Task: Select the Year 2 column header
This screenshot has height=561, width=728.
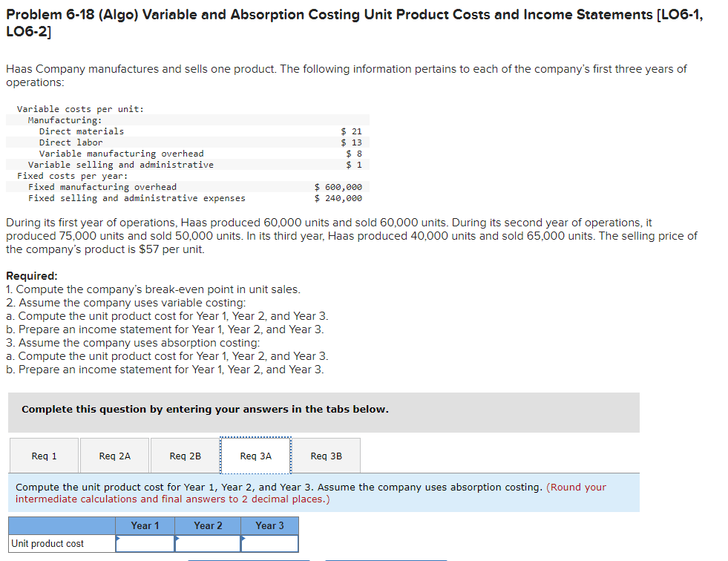Action: pyautogui.click(x=208, y=525)
